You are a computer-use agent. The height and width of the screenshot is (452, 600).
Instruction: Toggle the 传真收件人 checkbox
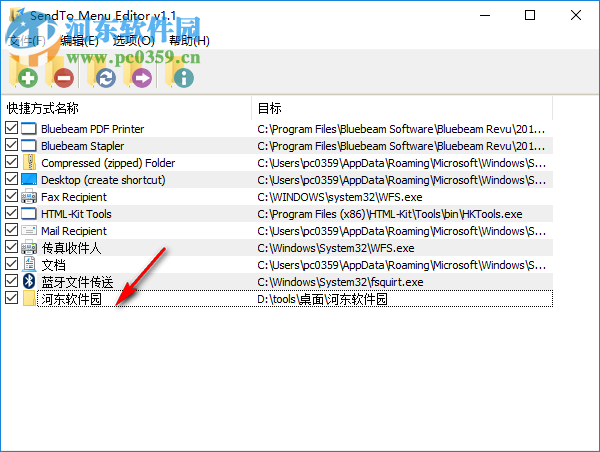pos(11,247)
